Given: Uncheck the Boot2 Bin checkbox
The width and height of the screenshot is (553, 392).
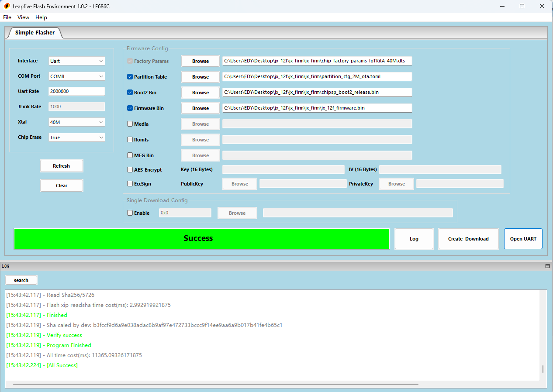Looking at the screenshot, I should [130, 93].
